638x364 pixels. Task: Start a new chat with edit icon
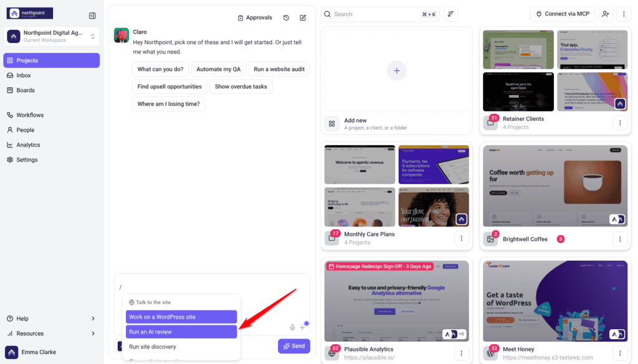point(303,17)
